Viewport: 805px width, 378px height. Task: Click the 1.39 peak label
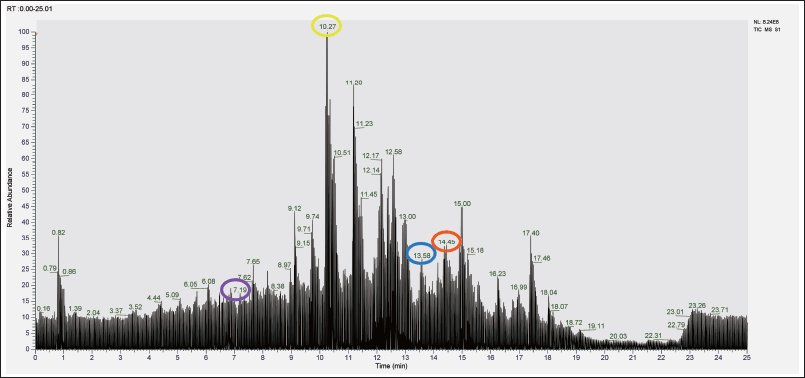(x=75, y=309)
